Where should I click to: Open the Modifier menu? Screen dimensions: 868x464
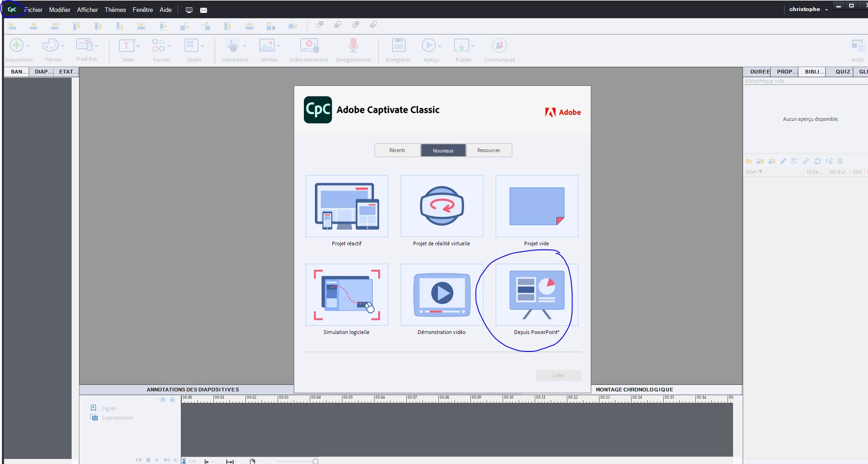60,10
